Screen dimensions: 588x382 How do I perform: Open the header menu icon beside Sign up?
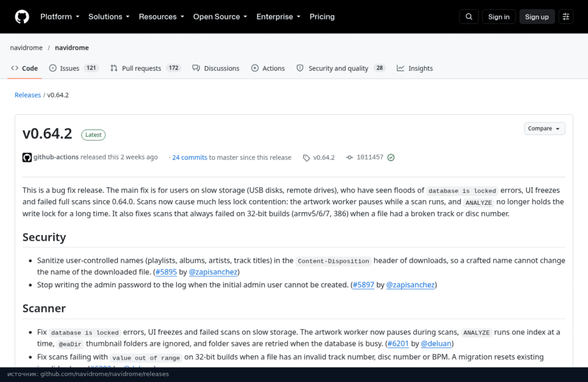tap(566, 17)
